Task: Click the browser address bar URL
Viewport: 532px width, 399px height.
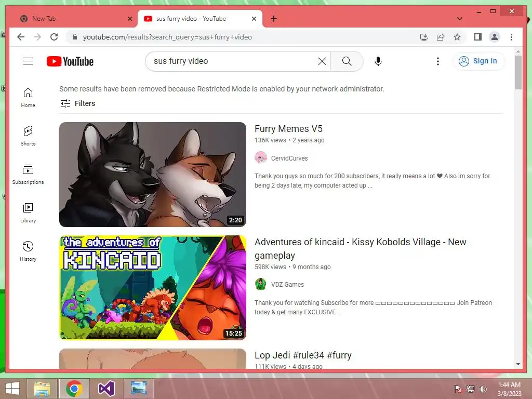Action: (167, 37)
